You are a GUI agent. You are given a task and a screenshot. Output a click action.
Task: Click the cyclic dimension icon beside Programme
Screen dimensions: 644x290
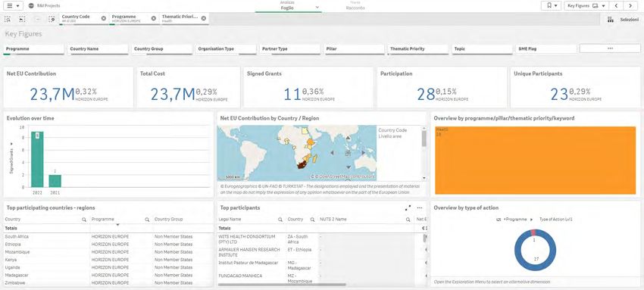(x=499, y=220)
